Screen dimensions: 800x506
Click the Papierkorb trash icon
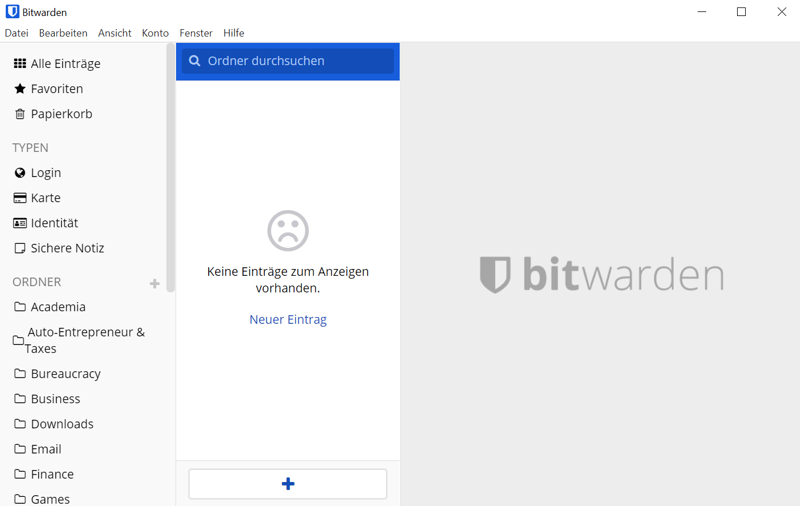tap(20, 114)
